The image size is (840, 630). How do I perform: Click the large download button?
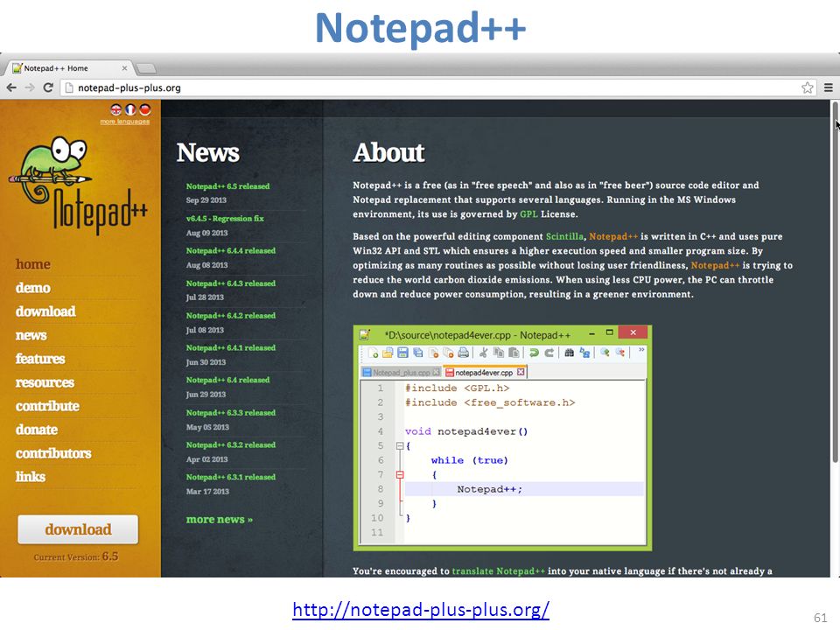click(78, 529)
